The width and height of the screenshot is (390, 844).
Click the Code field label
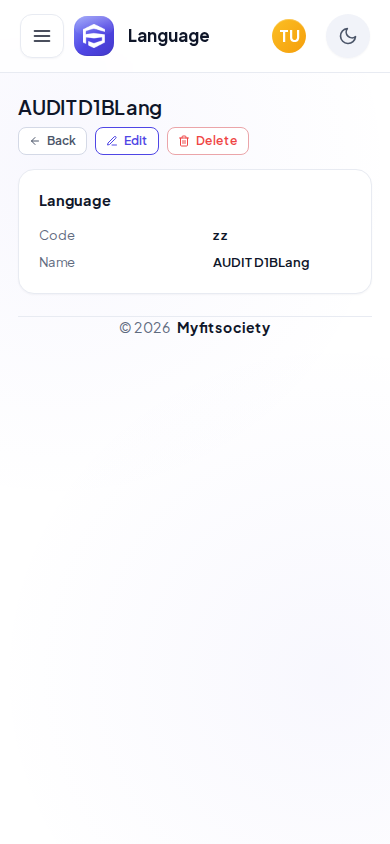57,235
